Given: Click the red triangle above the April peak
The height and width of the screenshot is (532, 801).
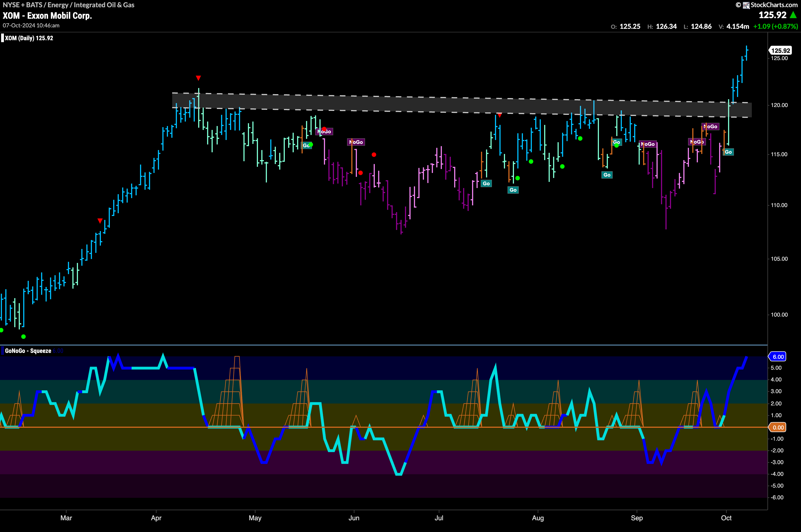Looking at the screenshot, I should [x=198, y=78].
